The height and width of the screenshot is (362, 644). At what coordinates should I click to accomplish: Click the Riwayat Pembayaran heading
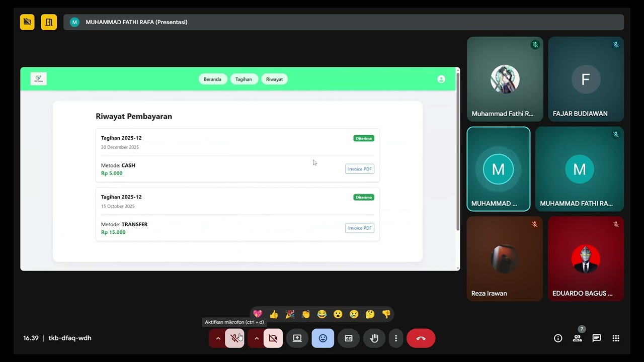coord(134,116)
